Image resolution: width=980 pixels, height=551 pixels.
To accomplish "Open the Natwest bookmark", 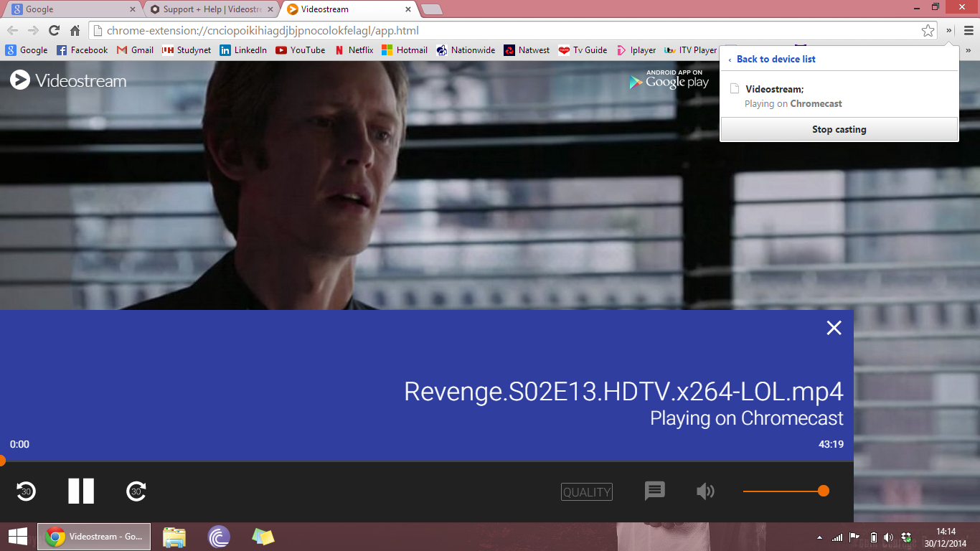I will 527,50.
